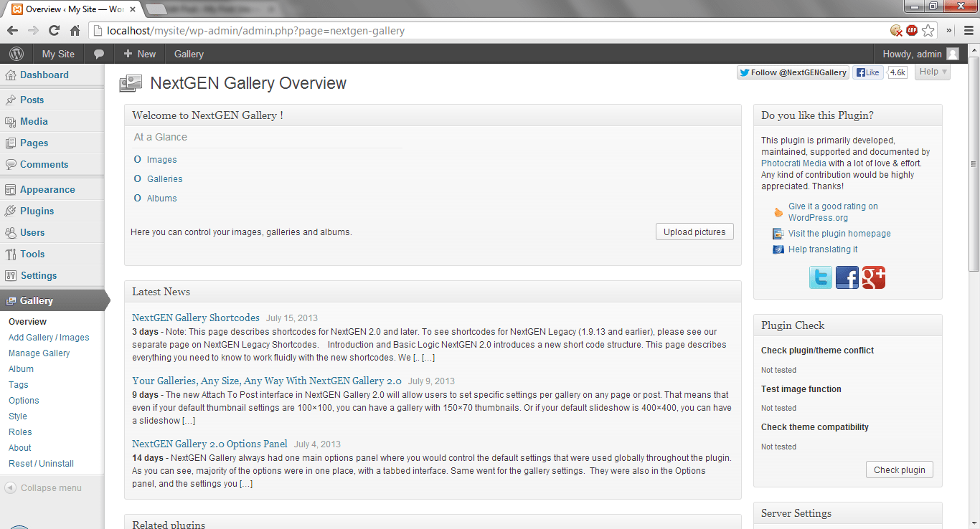This screenshot has width=980, height=529.
Task: Click the Twitter bird social icon
Action: (x=821, y=277)
